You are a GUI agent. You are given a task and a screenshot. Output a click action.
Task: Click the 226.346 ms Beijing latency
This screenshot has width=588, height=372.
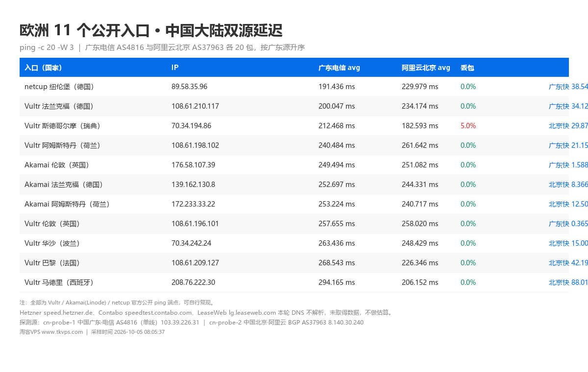(420, 263)
